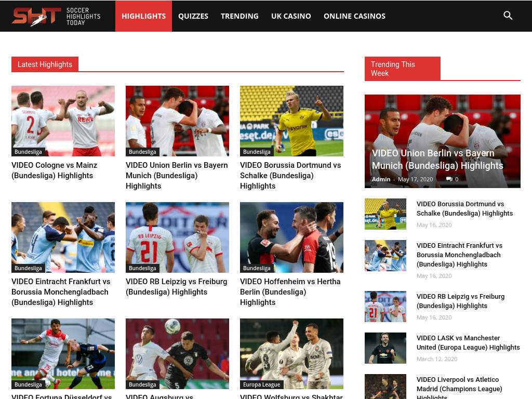Click Bundesliga tag on Cologne vs Mainz image

coord(28,152)
